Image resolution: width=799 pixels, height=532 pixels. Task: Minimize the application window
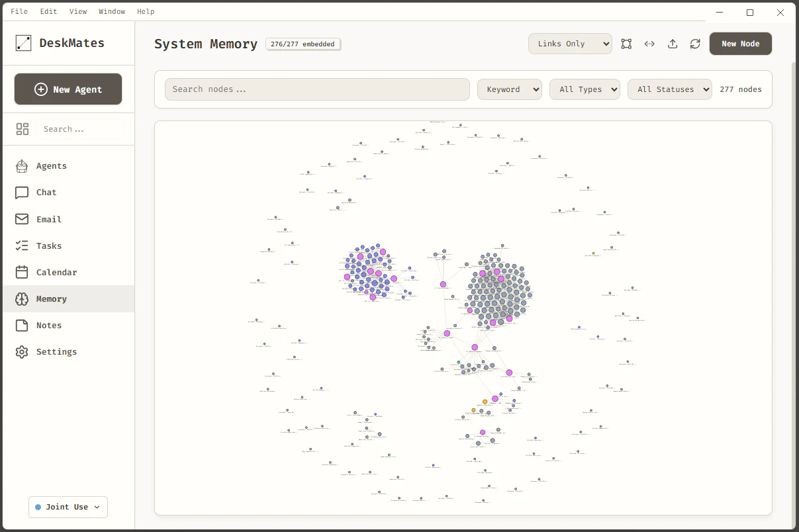pyautogui.click(x=720, y=12)
